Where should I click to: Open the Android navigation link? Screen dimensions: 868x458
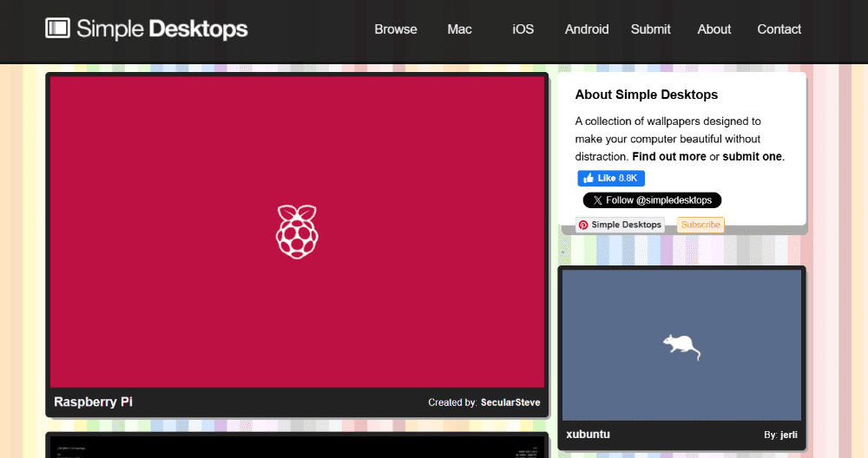pos(587,29)
